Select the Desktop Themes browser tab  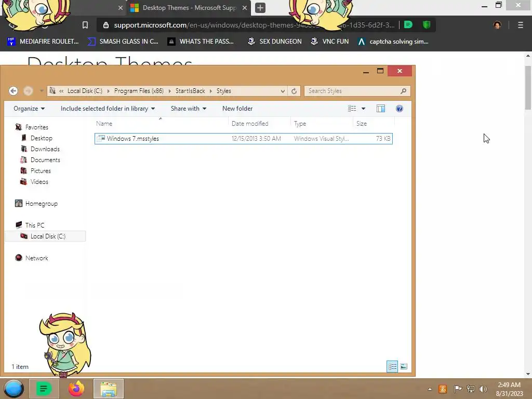tap(189, 8)
